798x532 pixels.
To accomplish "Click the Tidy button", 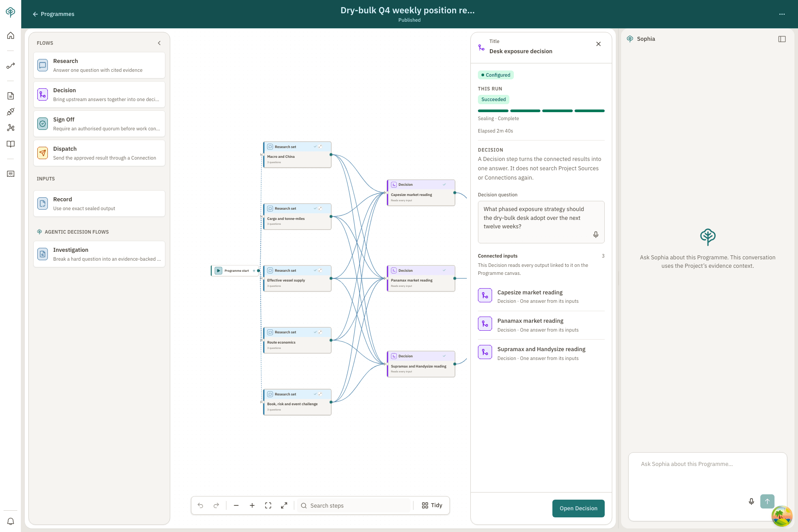I will [432, 505].
